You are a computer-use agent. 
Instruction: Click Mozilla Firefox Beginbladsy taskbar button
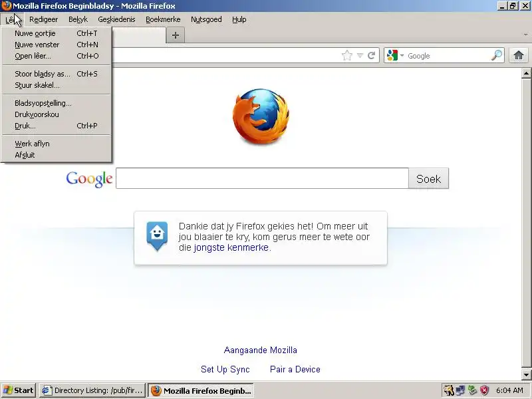(x=201, y=390)
